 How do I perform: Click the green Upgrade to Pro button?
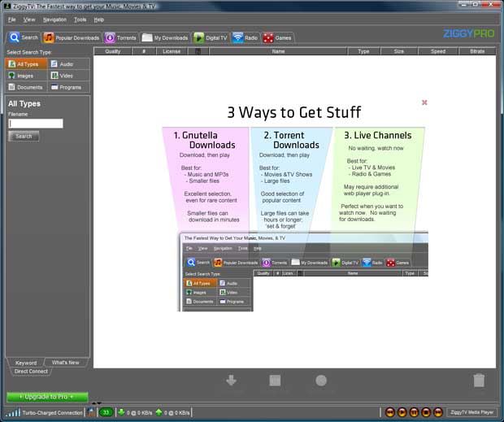47,396
